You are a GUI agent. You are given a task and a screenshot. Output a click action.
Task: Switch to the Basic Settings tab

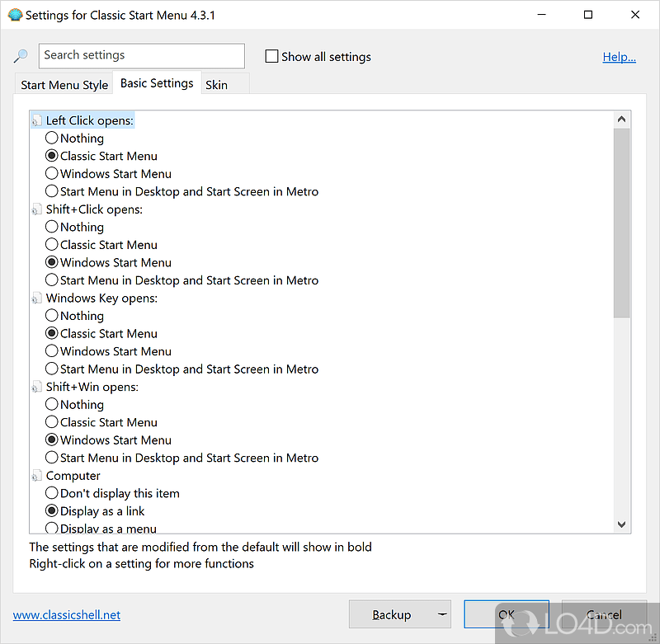coord(157,82)
